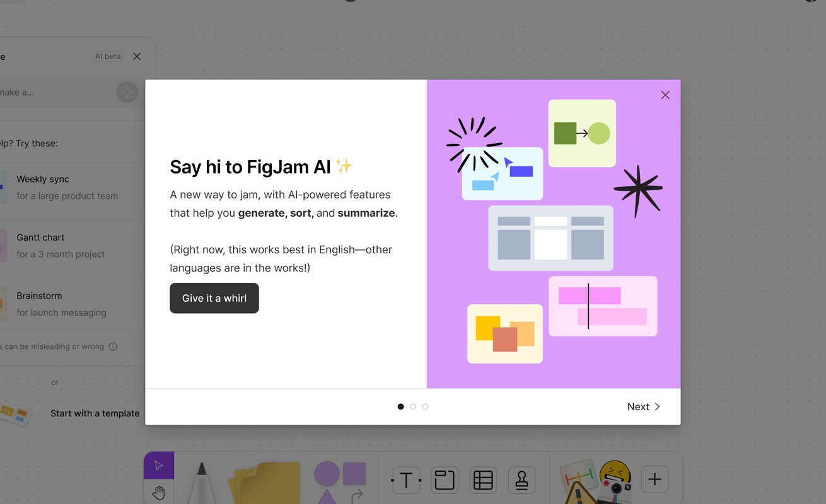Select the first pagination dot
The width and height of the screenshot is (826, 504).
[x=400, y=406]
